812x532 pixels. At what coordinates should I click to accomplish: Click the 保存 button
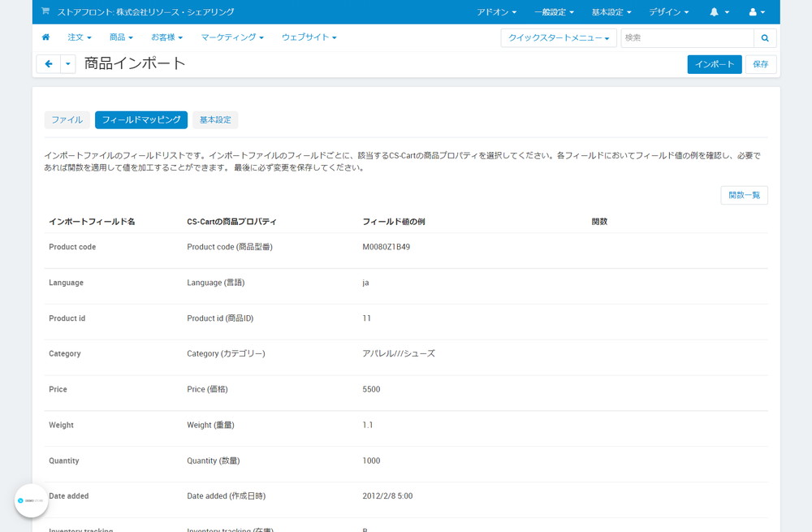[760, 64]
